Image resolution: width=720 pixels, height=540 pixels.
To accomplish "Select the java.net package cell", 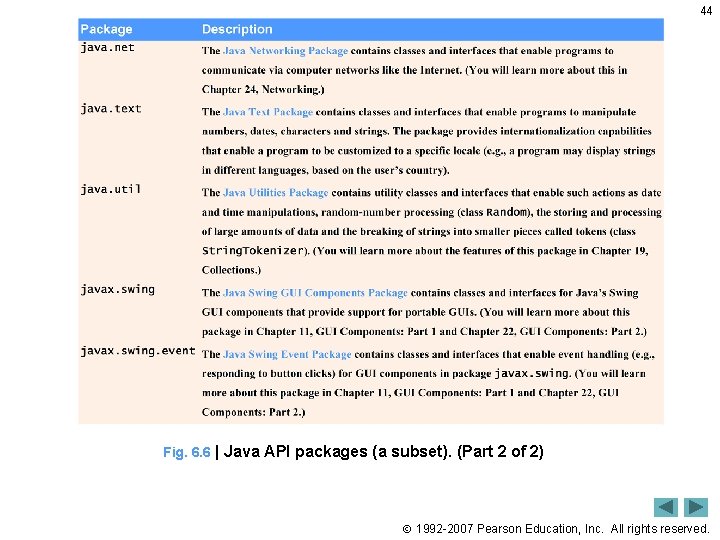I will click(107, 47).
